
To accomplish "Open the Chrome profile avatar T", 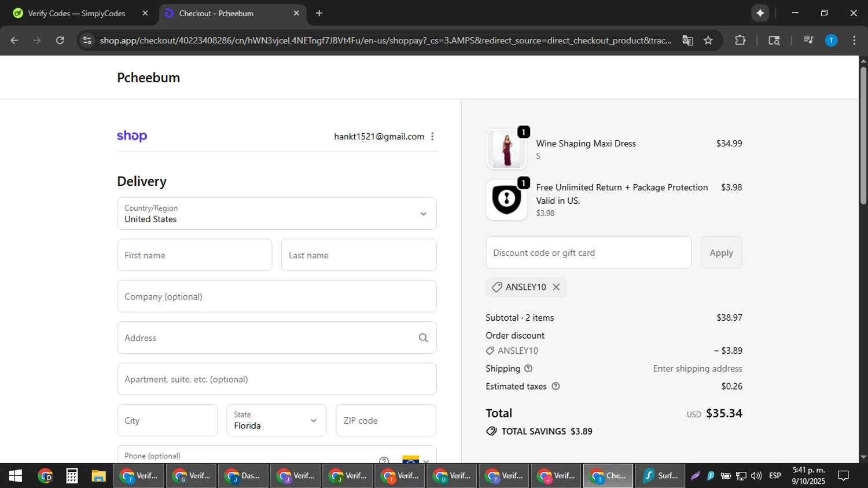I will [x=831, y=41].
